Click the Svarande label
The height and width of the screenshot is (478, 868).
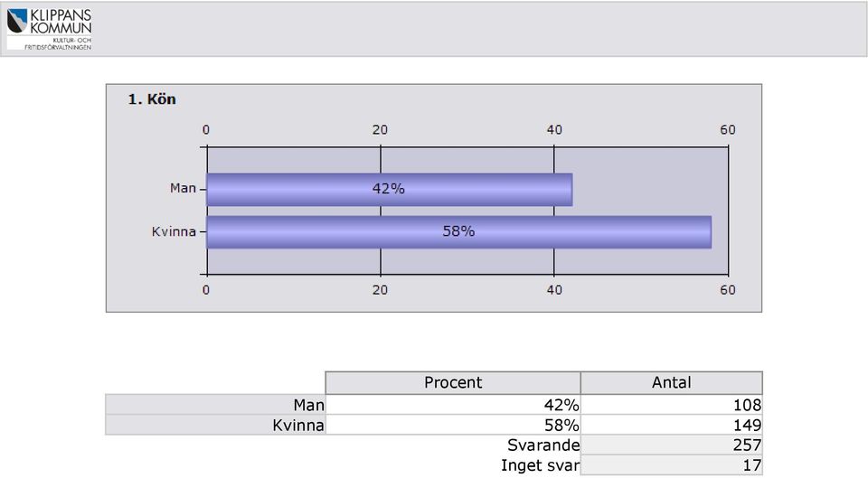543,445
